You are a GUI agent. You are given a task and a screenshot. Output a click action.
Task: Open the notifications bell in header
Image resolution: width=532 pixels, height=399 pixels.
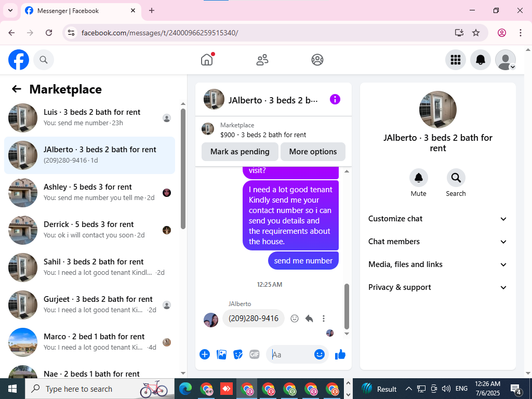(481, 60)
